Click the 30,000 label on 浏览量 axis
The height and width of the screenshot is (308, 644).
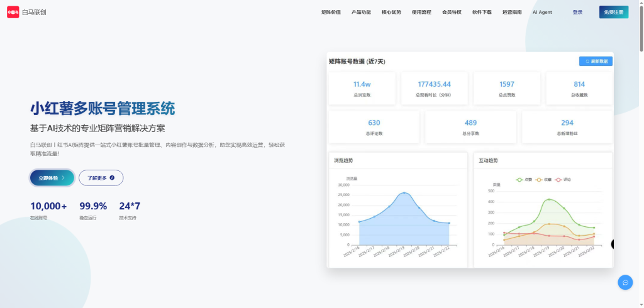[x=343, y=185]
